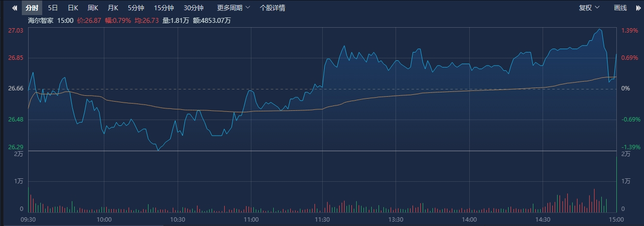The width and height of the screenshot is (644, 226).
Task: Open 个股详情 stock details
Action: pos(272,8)
